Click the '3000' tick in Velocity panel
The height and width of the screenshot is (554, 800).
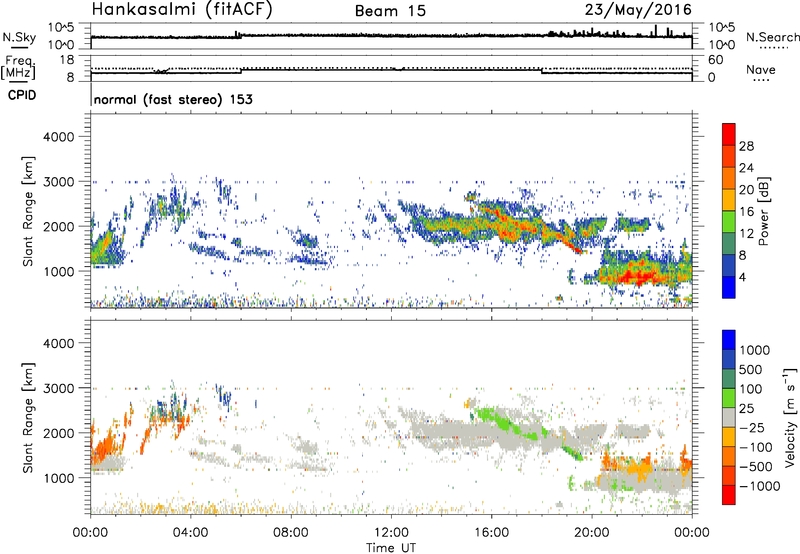[x=58, y=388]
